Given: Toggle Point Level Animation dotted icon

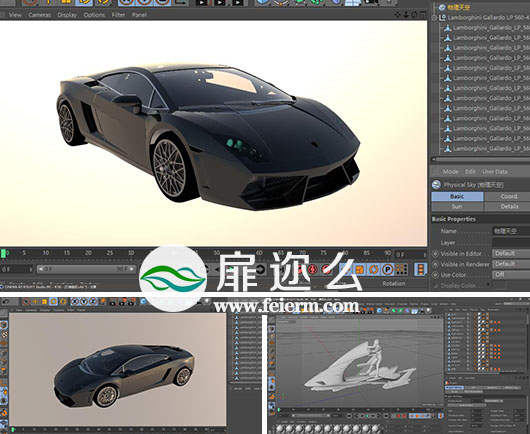Looking at the screenshot, I should pyautogui.click(x=401, y=269).
